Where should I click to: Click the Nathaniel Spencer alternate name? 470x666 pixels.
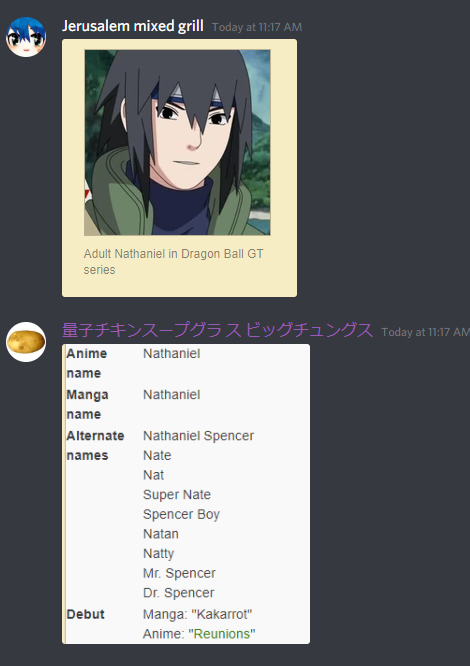(x=198, y=436)
